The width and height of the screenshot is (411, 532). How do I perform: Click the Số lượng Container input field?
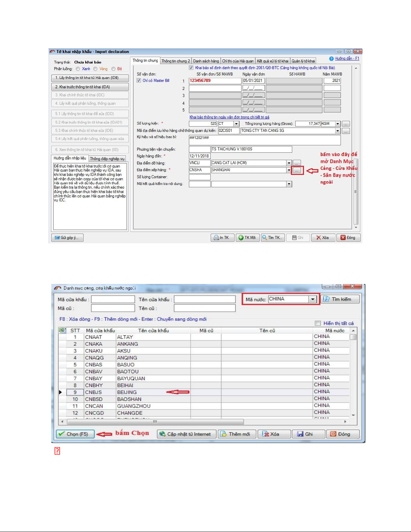click(200, 177)
